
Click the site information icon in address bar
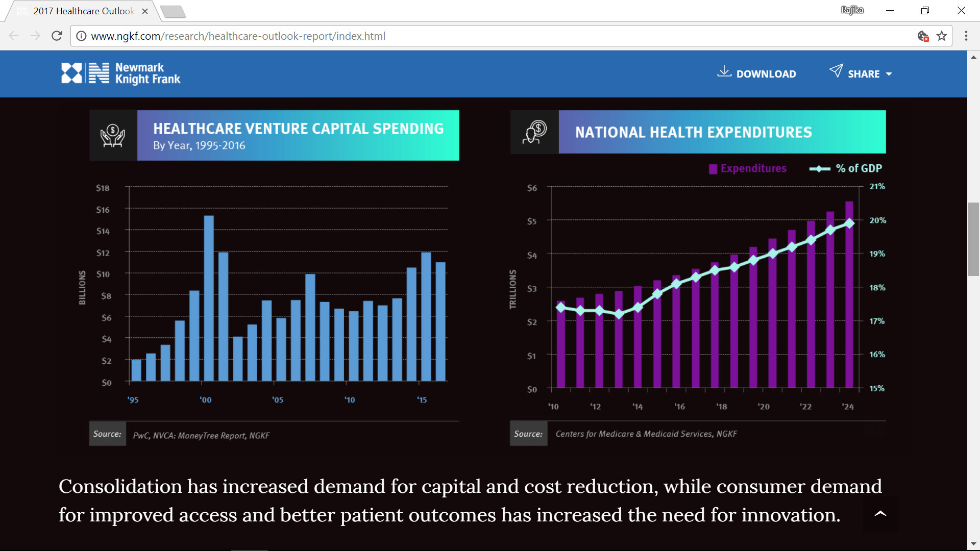point(81,36)
